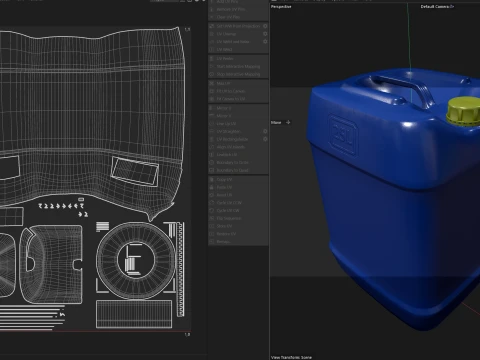Screen dimensions: 480x360
Task: Open the Remap... command
Action: click(238, 242)
